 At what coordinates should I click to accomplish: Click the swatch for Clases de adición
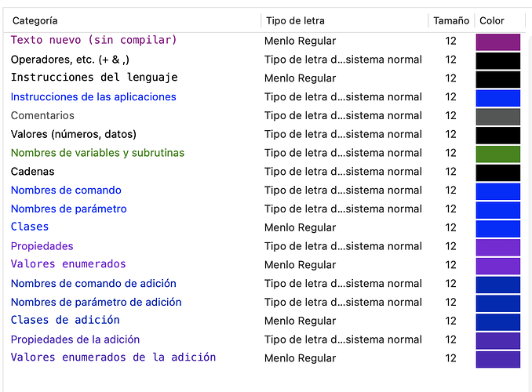pos(497,321)
